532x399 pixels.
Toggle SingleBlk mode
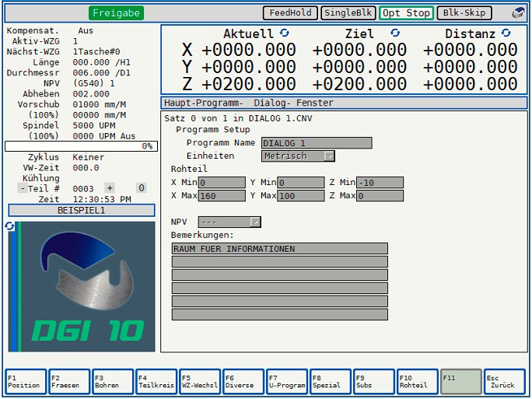click(x=348, y=13)
